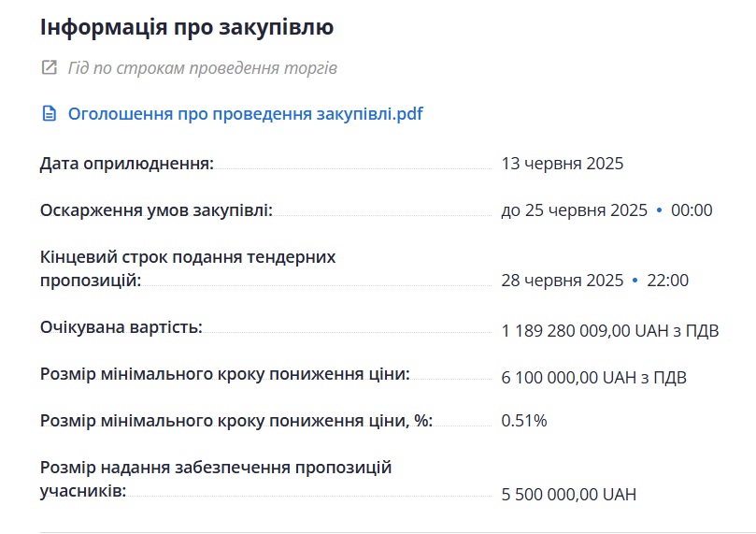Click the Дата оприлюднення label
Image resolution: width=756 pixels, height=534 pixels.
pos(127,164)
